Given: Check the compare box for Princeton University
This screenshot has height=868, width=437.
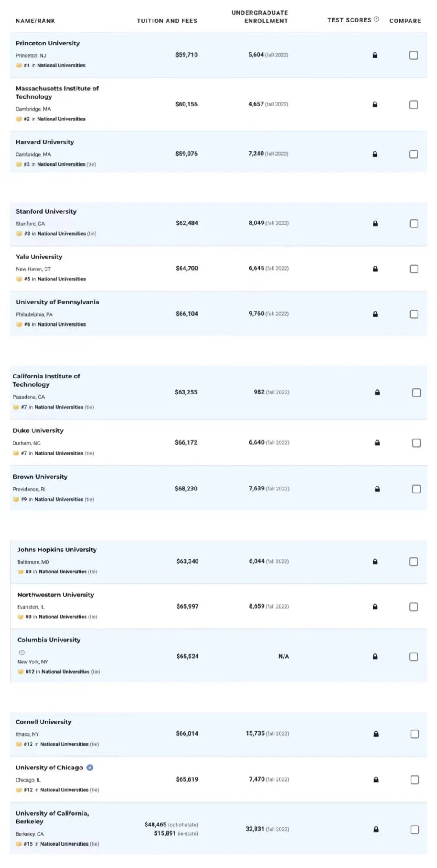Looking at the screenshot, I should pos(414,55).
